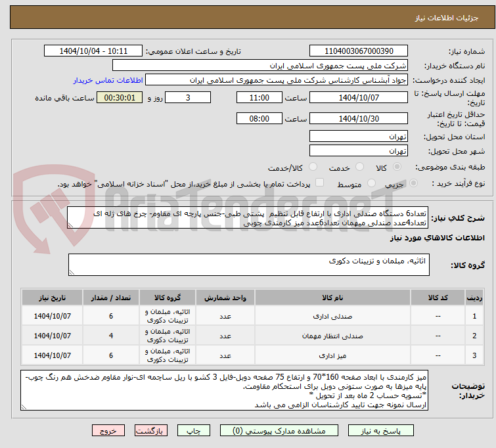Image resolution: width=496 pixels, height=448 pixels.
Task: Click the گروه کالا column header
Action: pos(168,298)
